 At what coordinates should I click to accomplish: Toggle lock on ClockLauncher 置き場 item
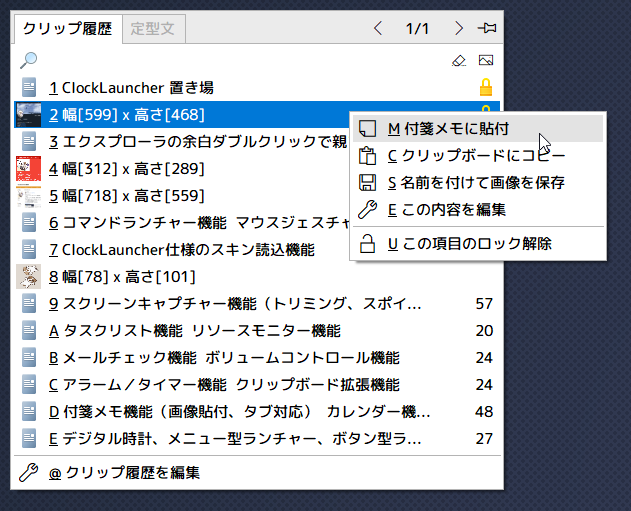[x=486, y=87]
